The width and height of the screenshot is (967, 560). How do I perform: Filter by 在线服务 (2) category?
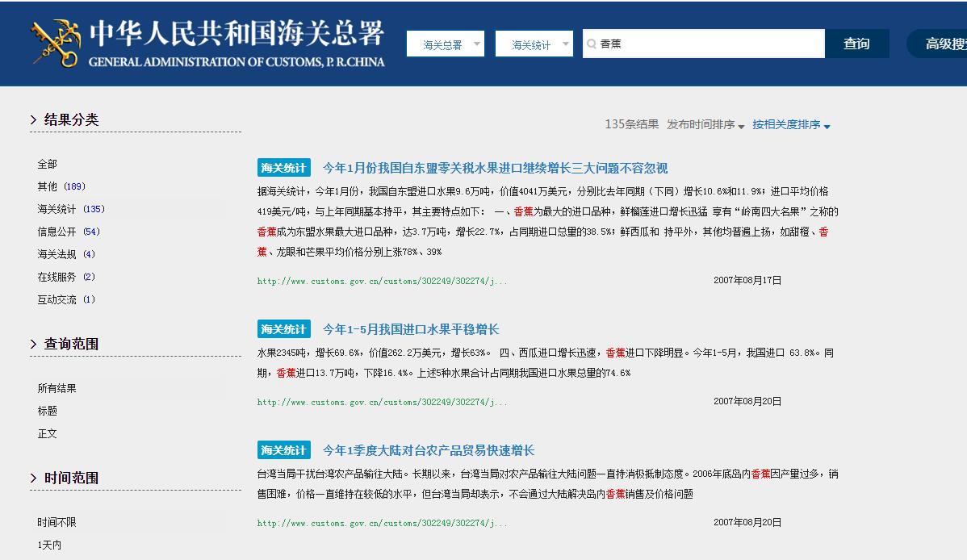(x=66, y=277)
